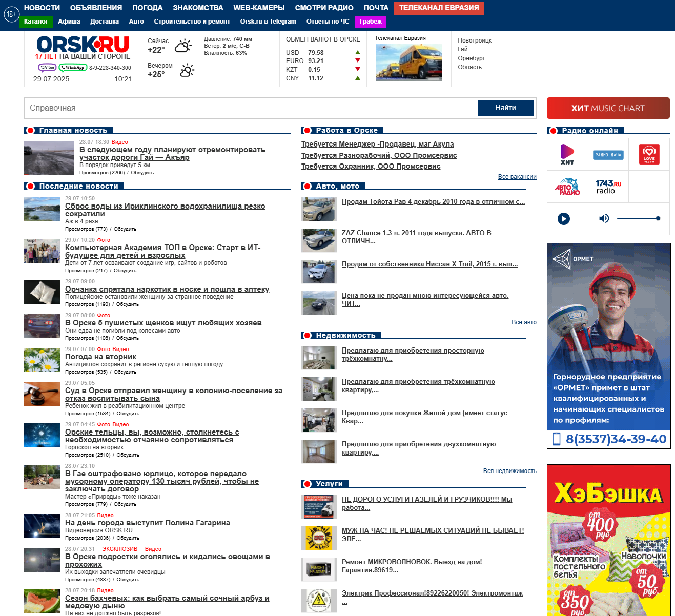Open the Тойота Рав 4 car listing
Viewport: 675px width, 616px height.
[x=433, y=202]
